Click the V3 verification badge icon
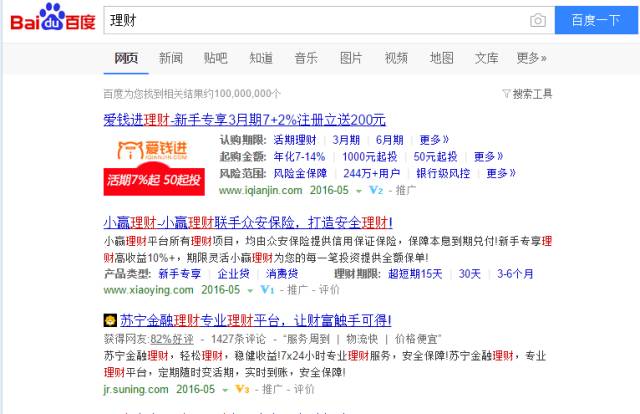The height and width of the screenshot is (414, 640). coord(242,389)
